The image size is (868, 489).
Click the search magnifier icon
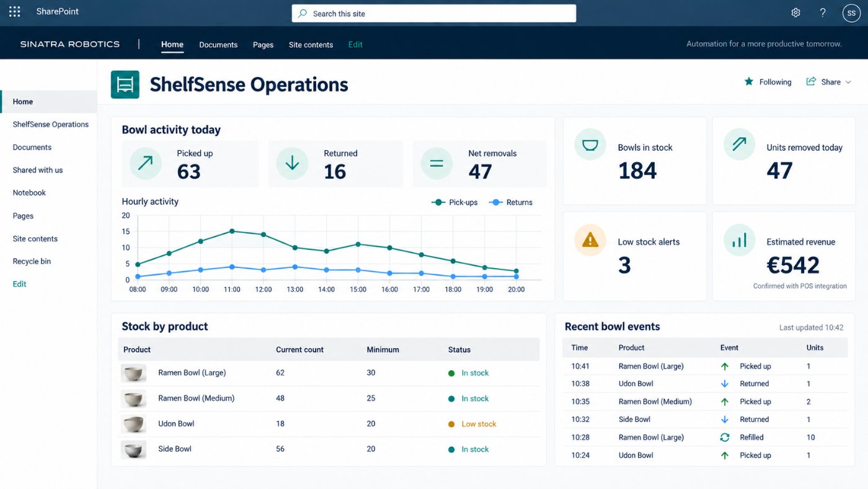point(303,13)
